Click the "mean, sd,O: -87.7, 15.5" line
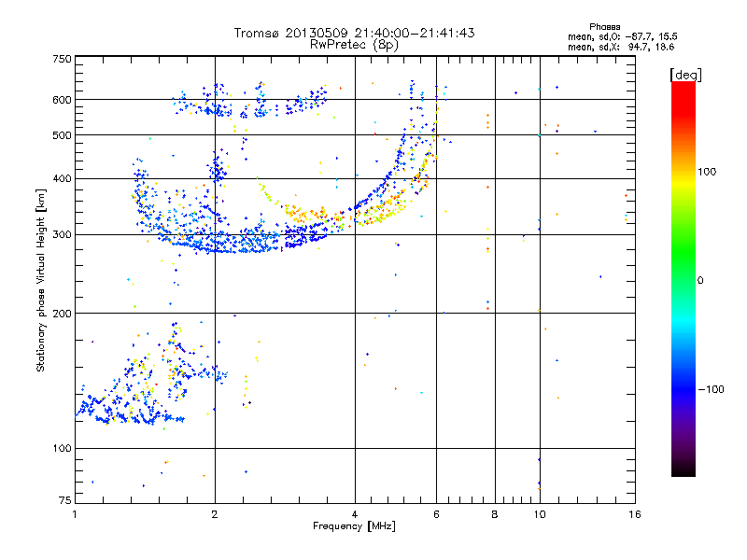 pos(622,36)
